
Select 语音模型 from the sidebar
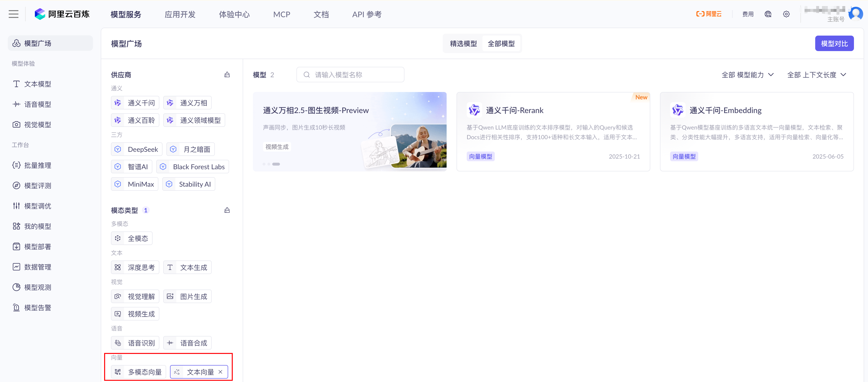coord(38,104)
